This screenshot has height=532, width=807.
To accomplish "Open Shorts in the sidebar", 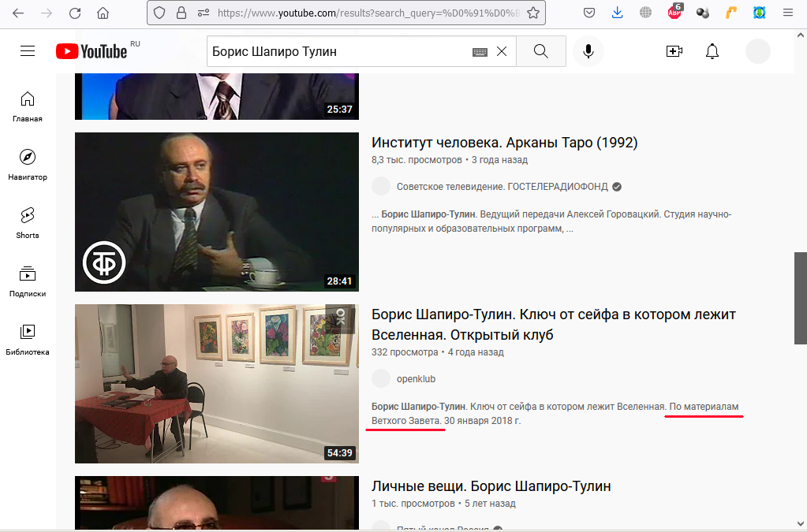I will click(x=28, y=223).
